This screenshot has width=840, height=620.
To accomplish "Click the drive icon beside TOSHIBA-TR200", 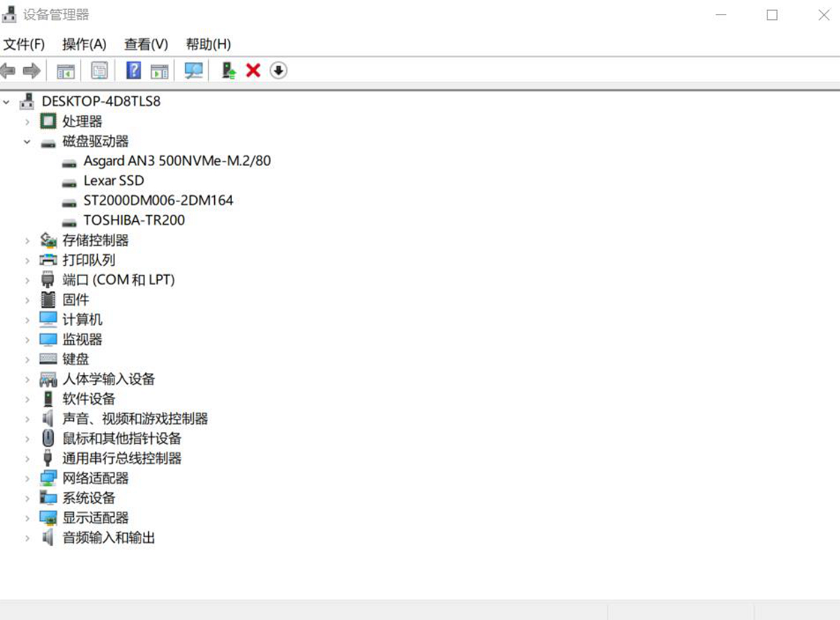I will pyautogui.click(x=70, y=222).
